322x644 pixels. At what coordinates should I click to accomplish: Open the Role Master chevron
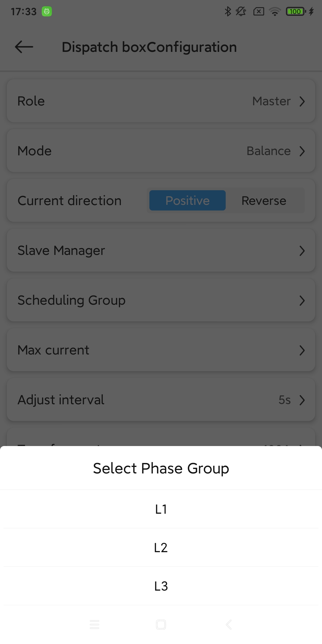(x=302, y=101)
